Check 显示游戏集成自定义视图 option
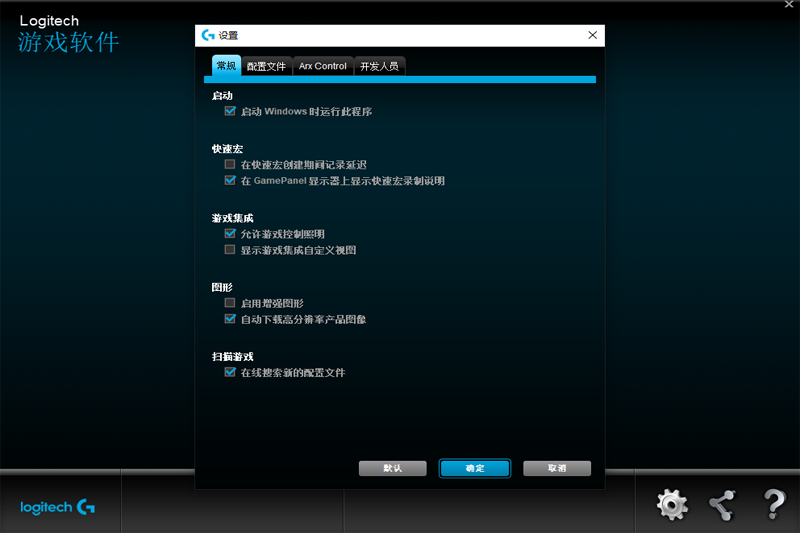The height and width of the screenshot is (533, 800). point(230,249)
